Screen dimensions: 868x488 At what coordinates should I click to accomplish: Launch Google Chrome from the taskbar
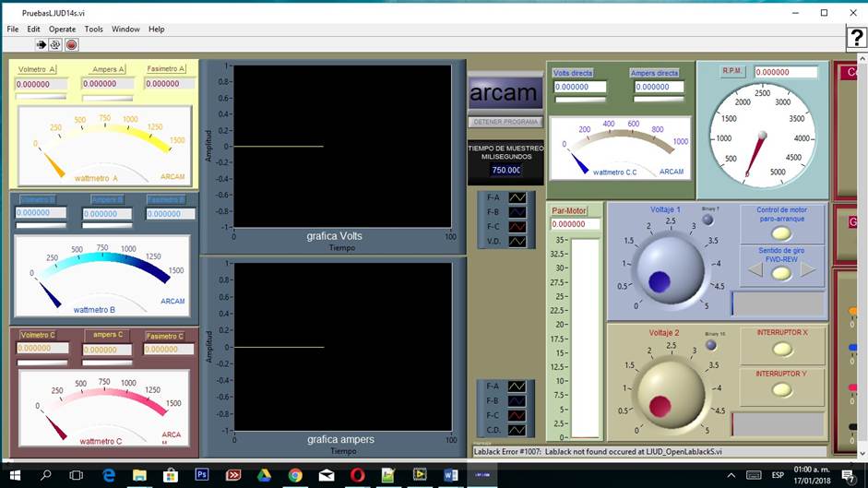(295, 475)
